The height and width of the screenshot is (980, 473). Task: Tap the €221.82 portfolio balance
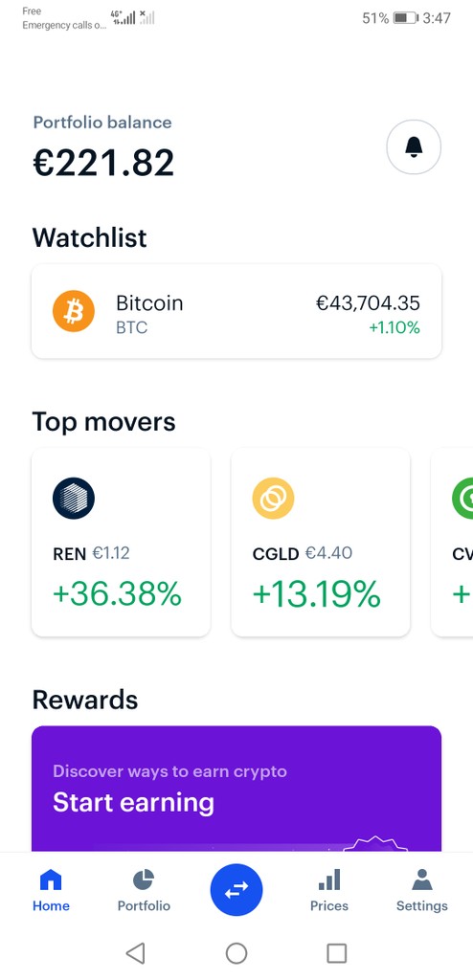tap(103, 163)
